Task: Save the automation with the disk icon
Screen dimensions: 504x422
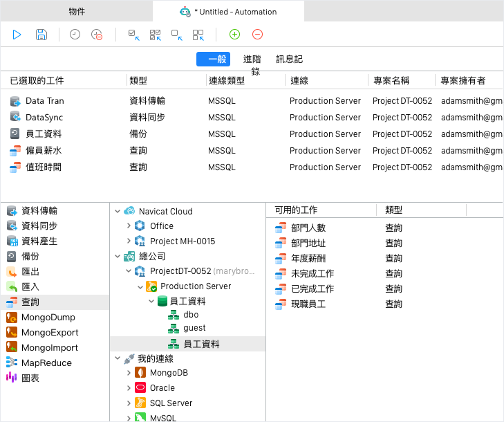Action: pyautogui.click(x=41, y=35)
